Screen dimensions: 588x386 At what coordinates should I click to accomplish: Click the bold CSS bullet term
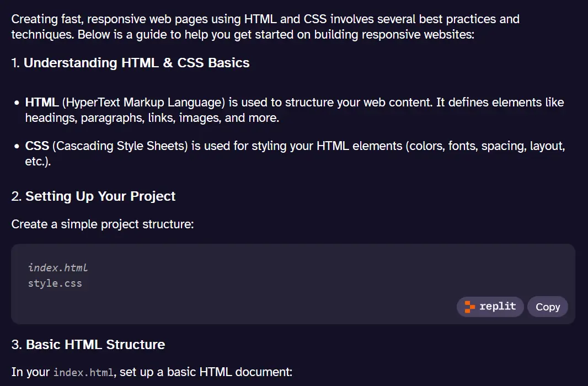(37, 146)
